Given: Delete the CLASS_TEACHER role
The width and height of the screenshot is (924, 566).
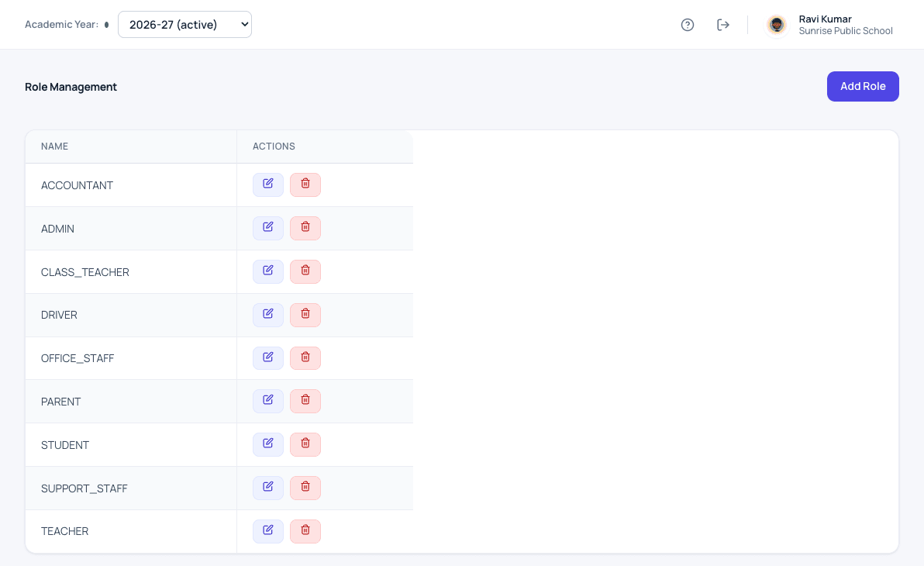Looking at the screenshot, I should coord(305,271).
